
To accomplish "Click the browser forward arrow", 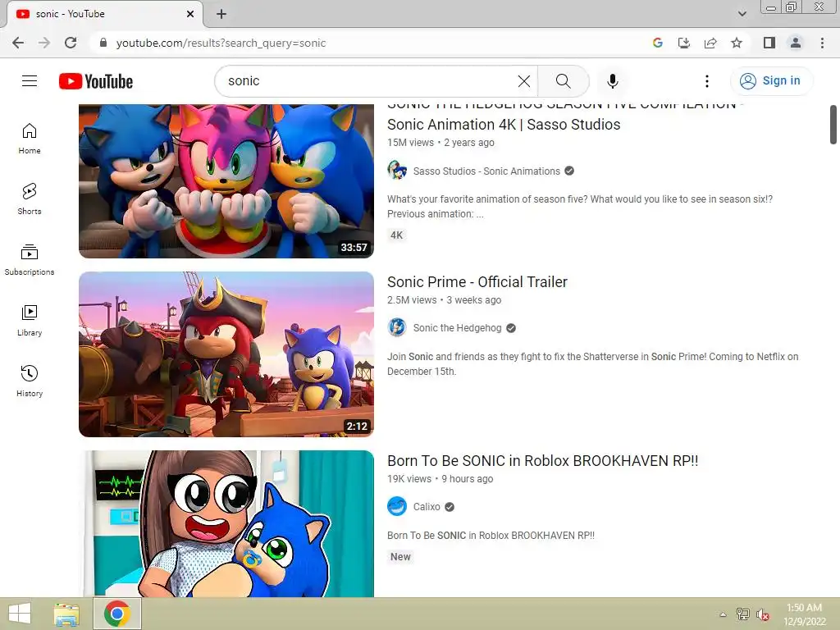I will (x=44, y=43).
